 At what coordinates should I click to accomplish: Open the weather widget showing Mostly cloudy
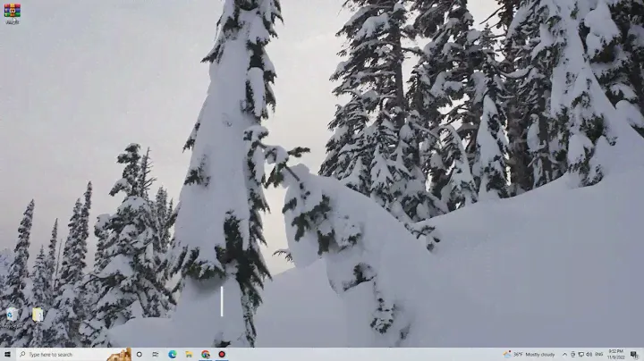point(530,354)
